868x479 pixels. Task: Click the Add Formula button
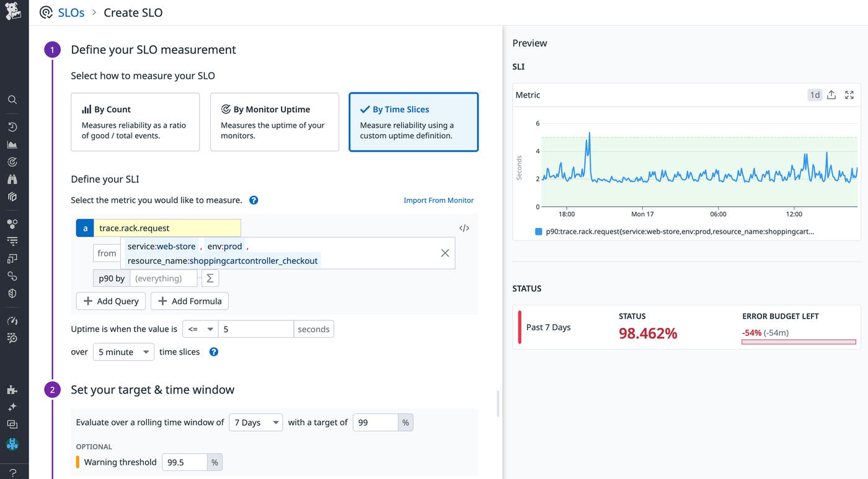click(189, 301)
